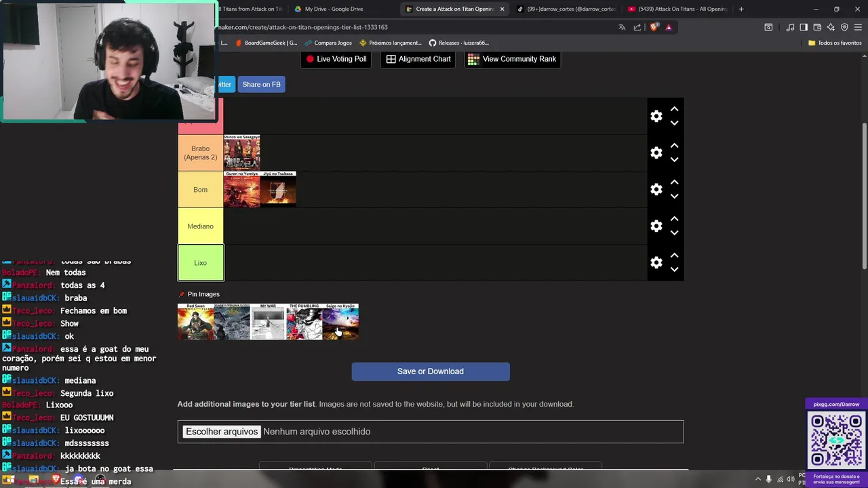Screen dimensions: 868x488
Task: Open settings gear for the Mediano tier row
Action: coord(656,226)
